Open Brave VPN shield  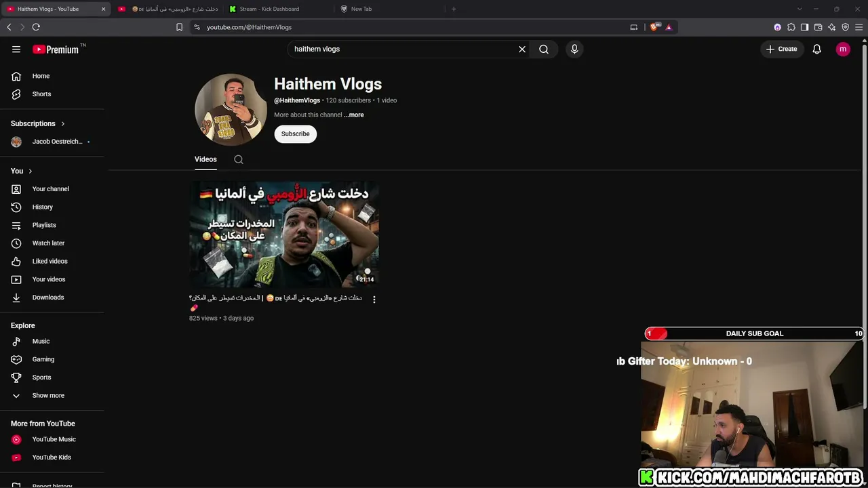[845, 27]
